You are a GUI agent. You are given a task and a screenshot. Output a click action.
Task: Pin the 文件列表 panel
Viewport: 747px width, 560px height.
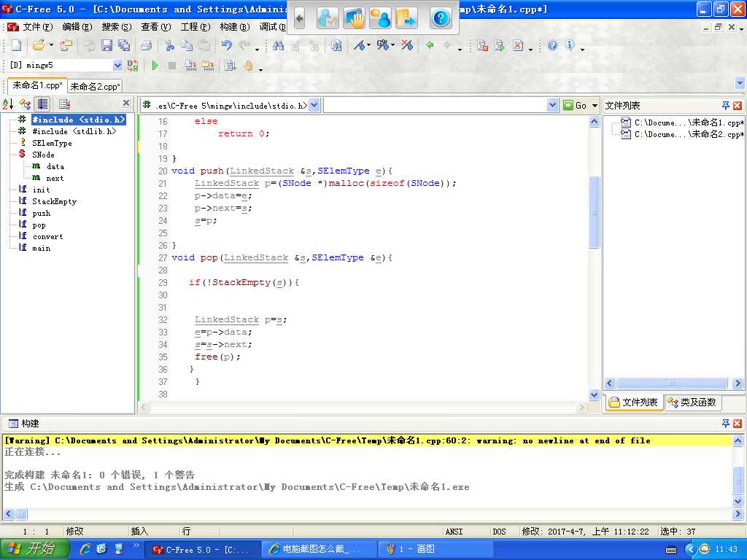(x=726, y=105)
